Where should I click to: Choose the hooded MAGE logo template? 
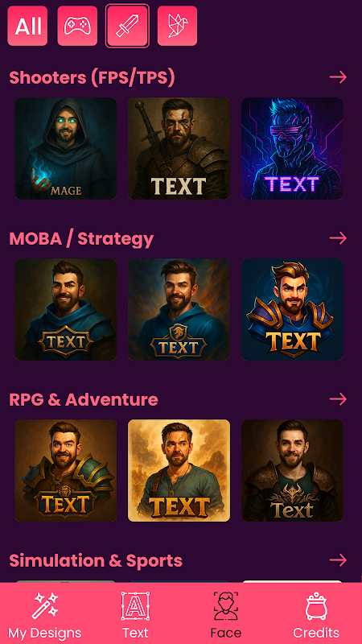point(66,149)
